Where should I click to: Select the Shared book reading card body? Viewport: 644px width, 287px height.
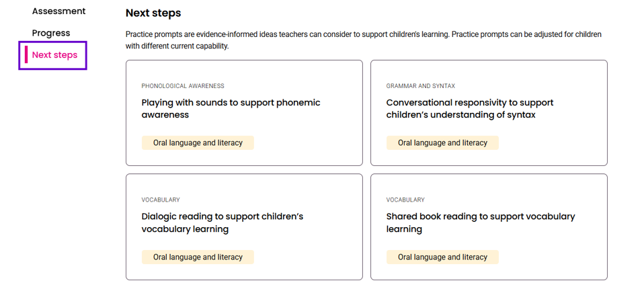tap(489, 227)
